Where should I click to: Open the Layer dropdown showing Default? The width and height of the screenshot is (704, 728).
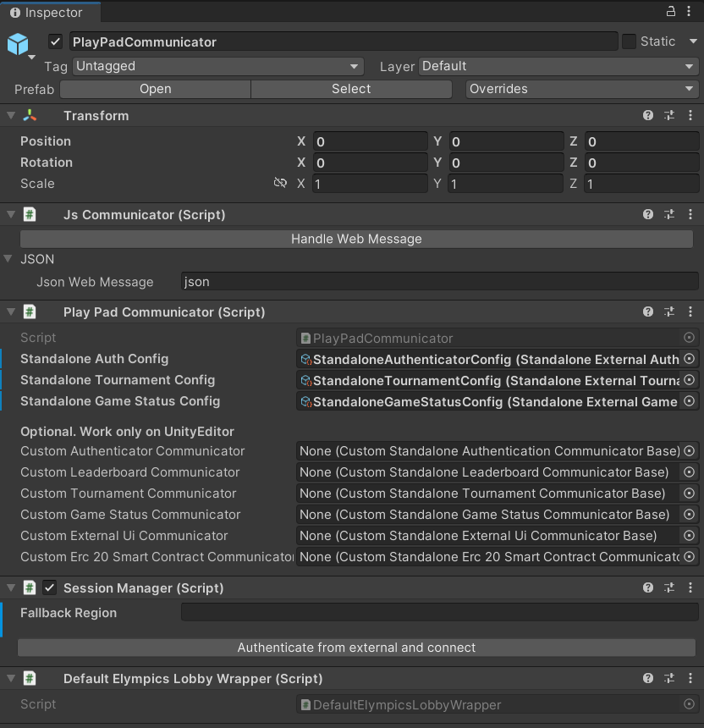coord(558,66)
